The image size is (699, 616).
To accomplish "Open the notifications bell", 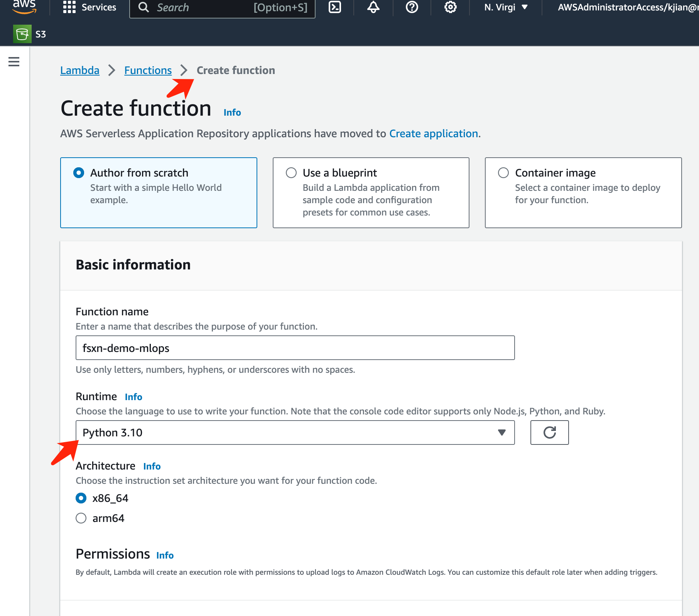I will pos(373,7).
